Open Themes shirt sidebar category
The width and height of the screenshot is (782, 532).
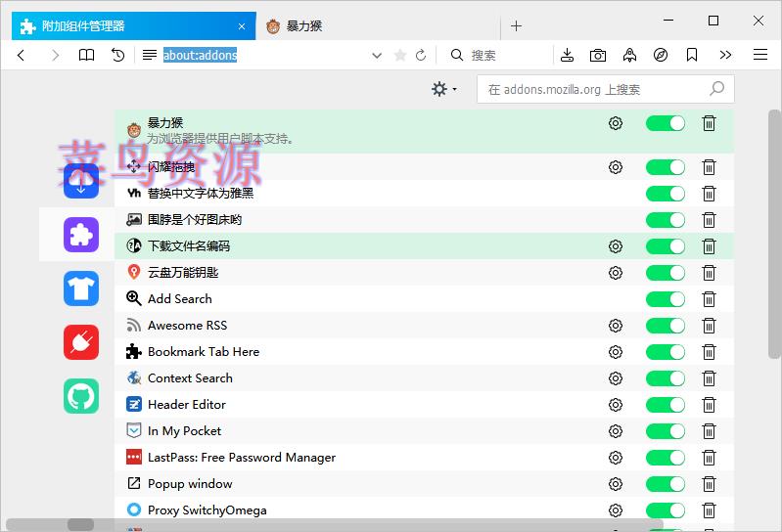[81, 288]
